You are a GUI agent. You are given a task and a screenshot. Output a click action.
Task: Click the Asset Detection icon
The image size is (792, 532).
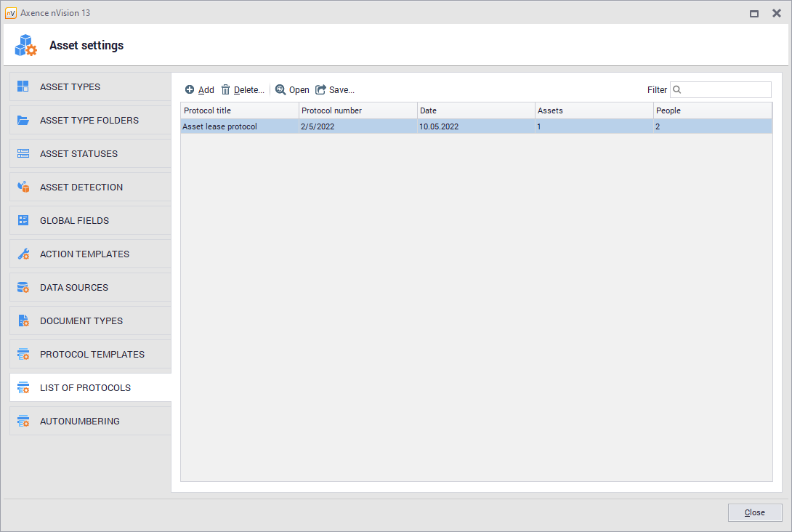click(23, 188)
